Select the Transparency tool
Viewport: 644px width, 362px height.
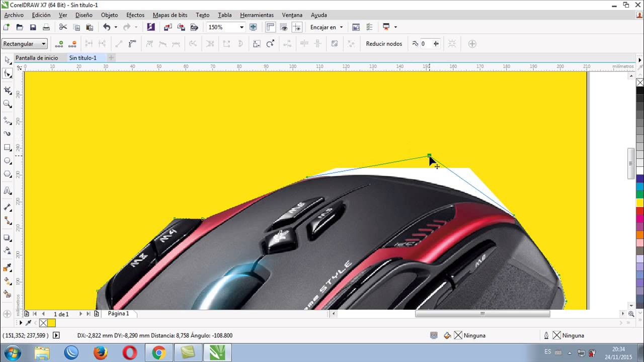click(7, 250)
